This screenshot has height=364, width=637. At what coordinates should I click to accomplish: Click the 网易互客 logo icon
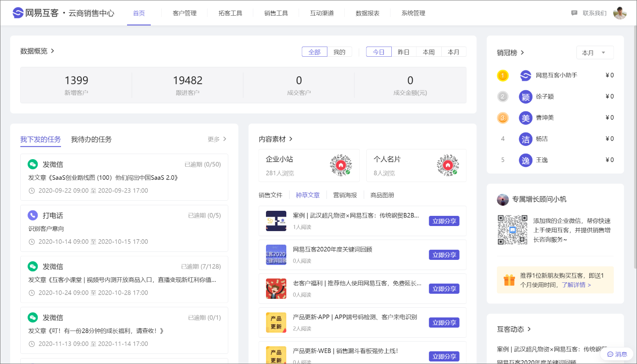(x=18, y=13)
